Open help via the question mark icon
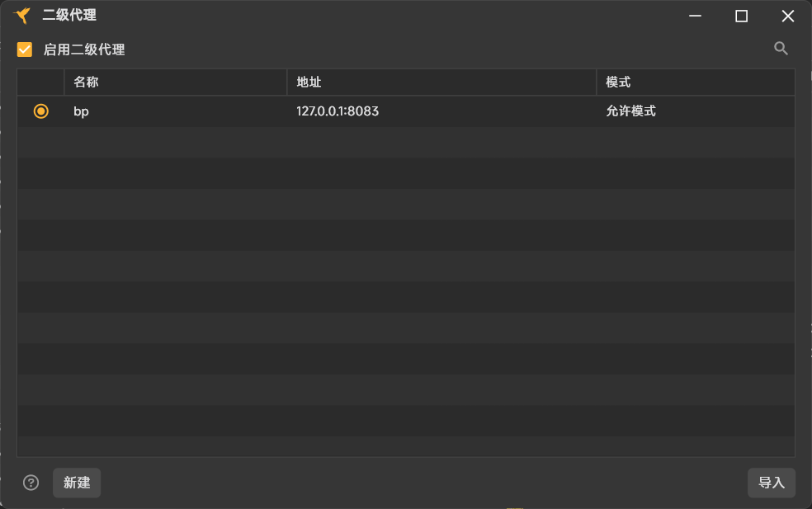812x509 pixels. [31, 483]
